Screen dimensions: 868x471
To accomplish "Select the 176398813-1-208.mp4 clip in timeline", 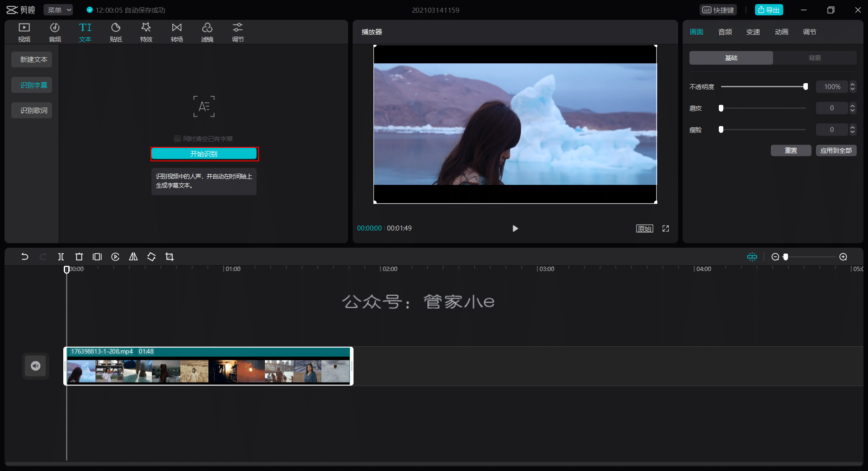I will [208, 366].
